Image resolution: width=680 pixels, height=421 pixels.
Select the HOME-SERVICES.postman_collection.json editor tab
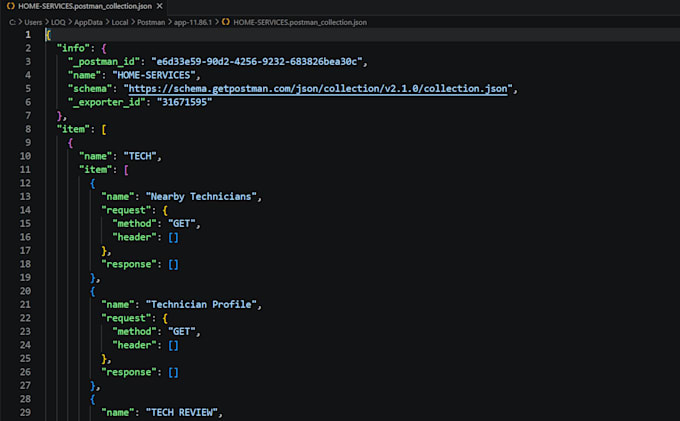tap(85, 6)
